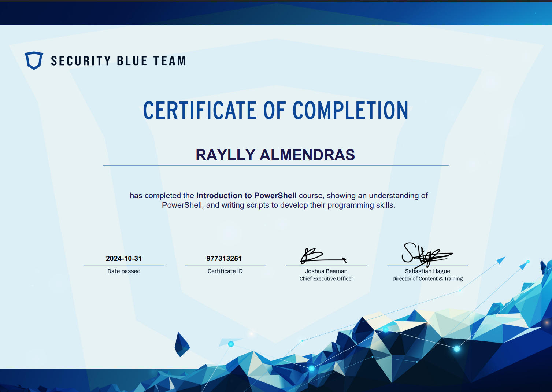Click the CERTIFICATE OF COMPLETION heading
The width and height of the screenshot is (552, 392).
click(x=275, y=111)
